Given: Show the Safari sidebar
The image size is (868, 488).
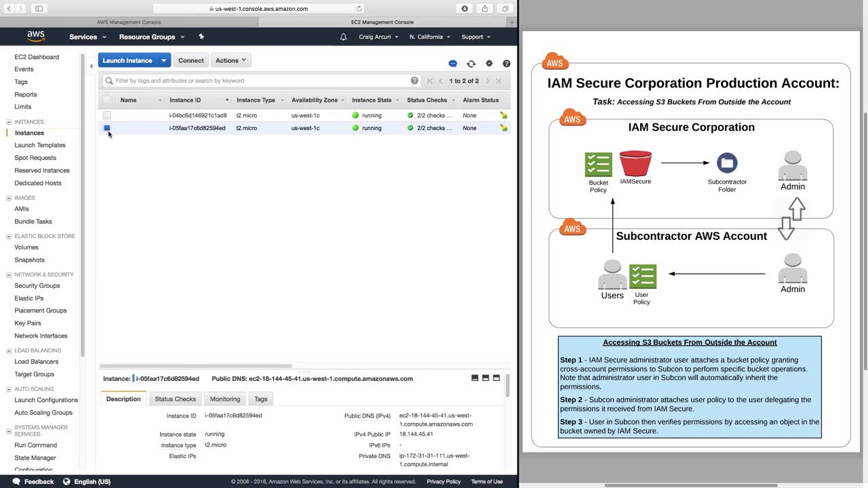Looking at the screenshot, I should tap(39, 9).
